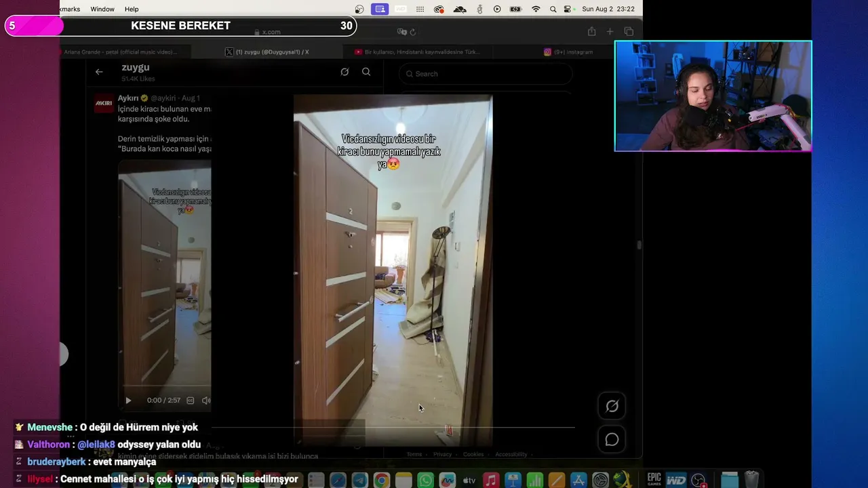Click the x.com address bar
868x488 pixels.
pyautogui.click(x=271, y=32)
